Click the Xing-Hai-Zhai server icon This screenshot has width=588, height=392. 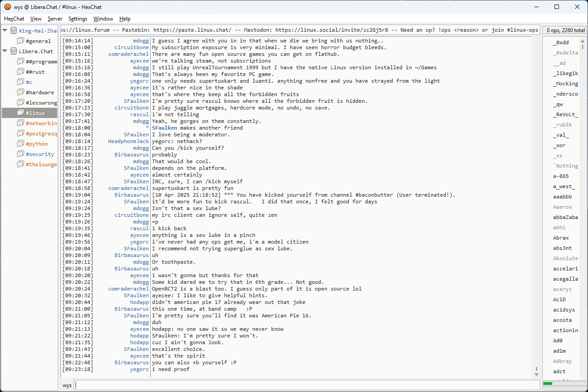[13, 31]
